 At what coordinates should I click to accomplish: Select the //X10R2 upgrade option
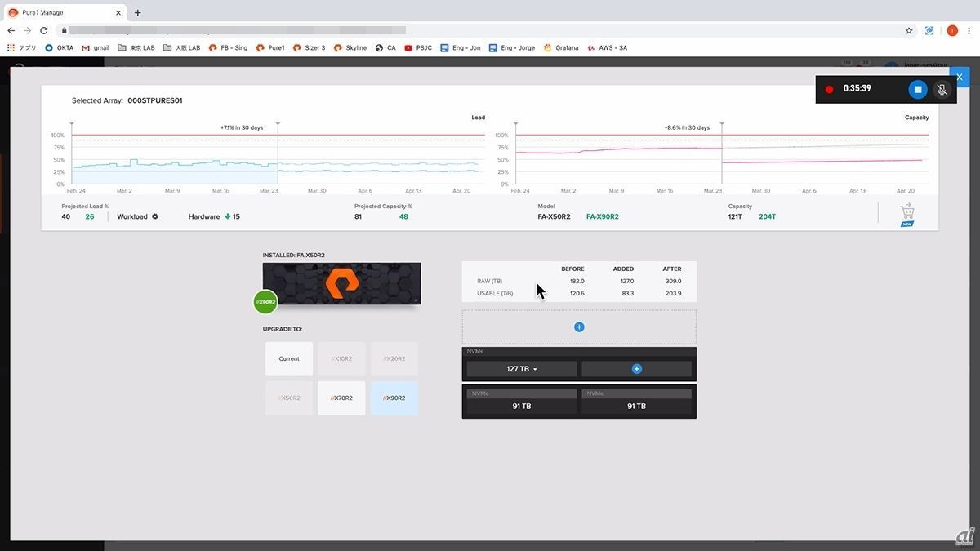[x=341, y=359]
